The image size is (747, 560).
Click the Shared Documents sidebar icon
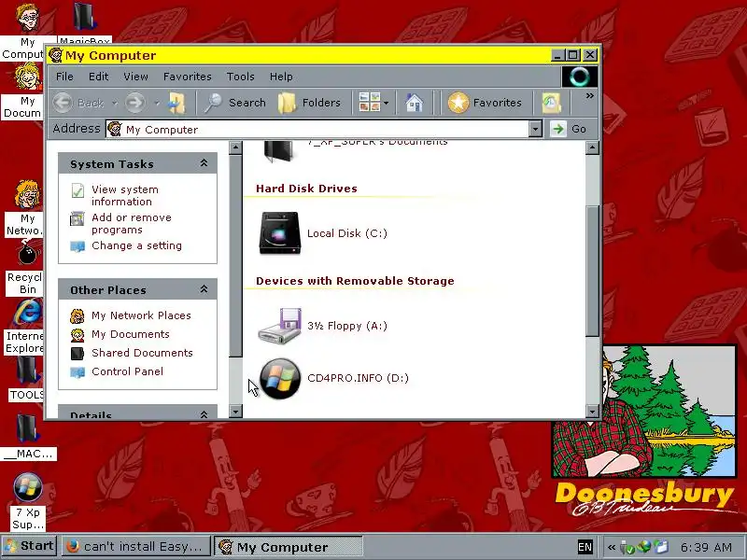(x=78, y=354)
